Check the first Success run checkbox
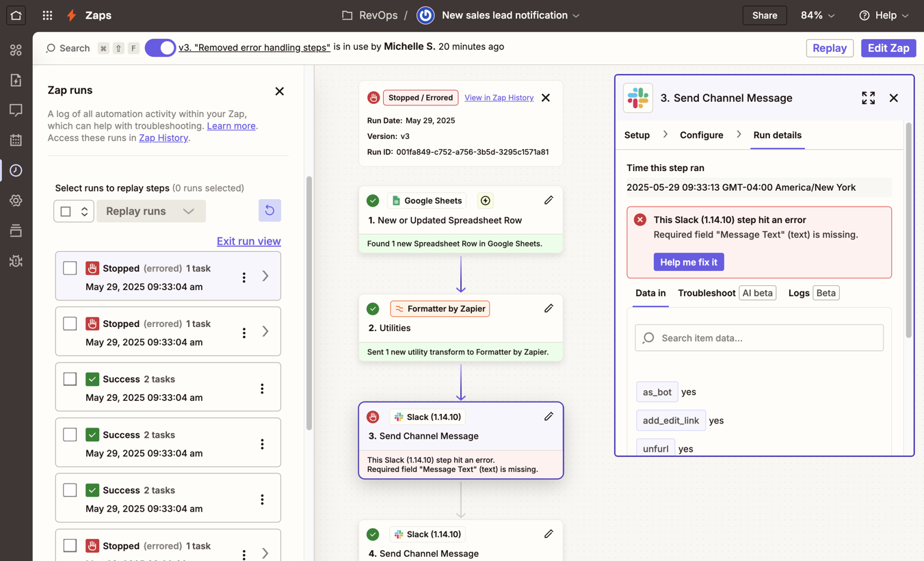The width and height of the screenshot is (924, 561). (70, 379)
